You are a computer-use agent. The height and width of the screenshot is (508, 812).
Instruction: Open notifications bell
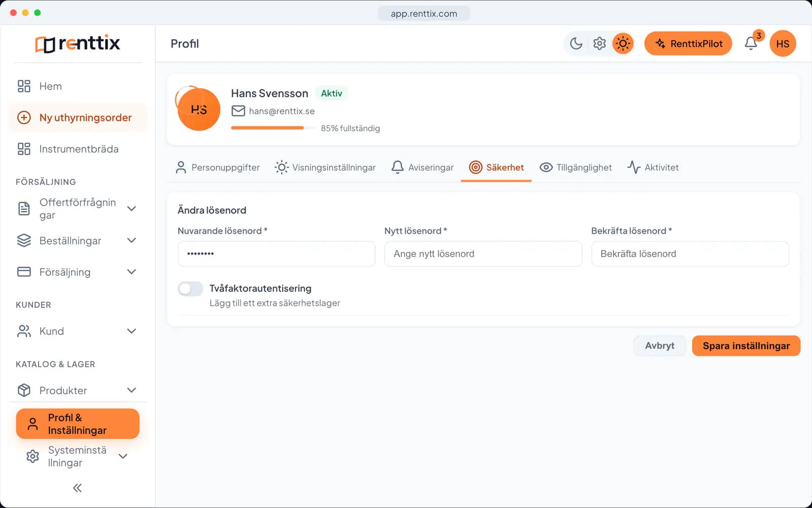pos(751,44)
